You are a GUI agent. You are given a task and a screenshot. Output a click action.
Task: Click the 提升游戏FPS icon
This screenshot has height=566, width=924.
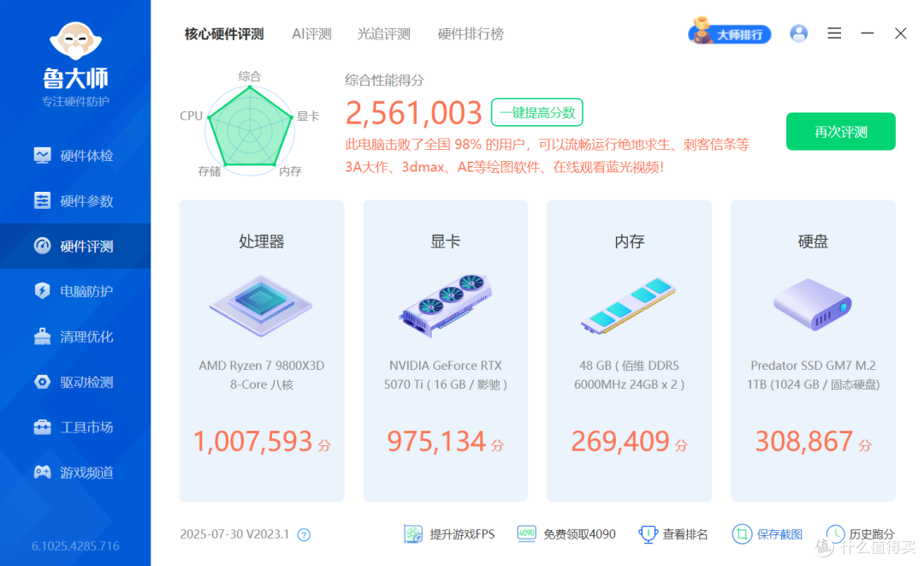coord(413,534)
